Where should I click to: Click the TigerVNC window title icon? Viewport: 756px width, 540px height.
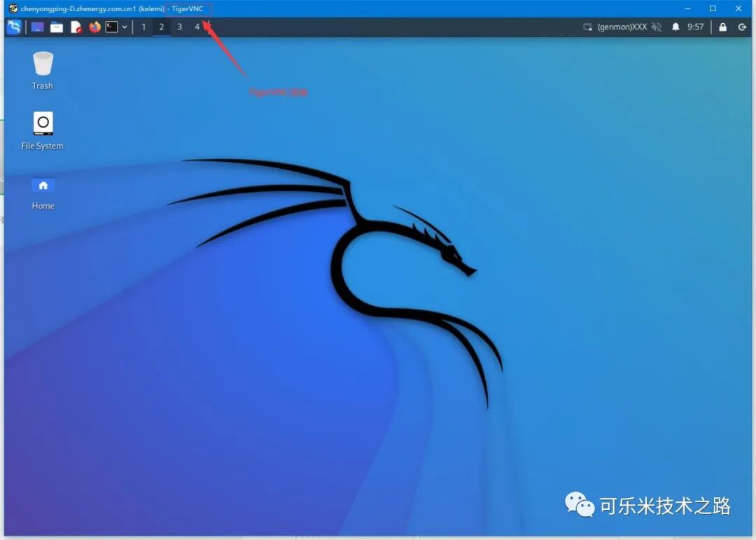point(13,8)
